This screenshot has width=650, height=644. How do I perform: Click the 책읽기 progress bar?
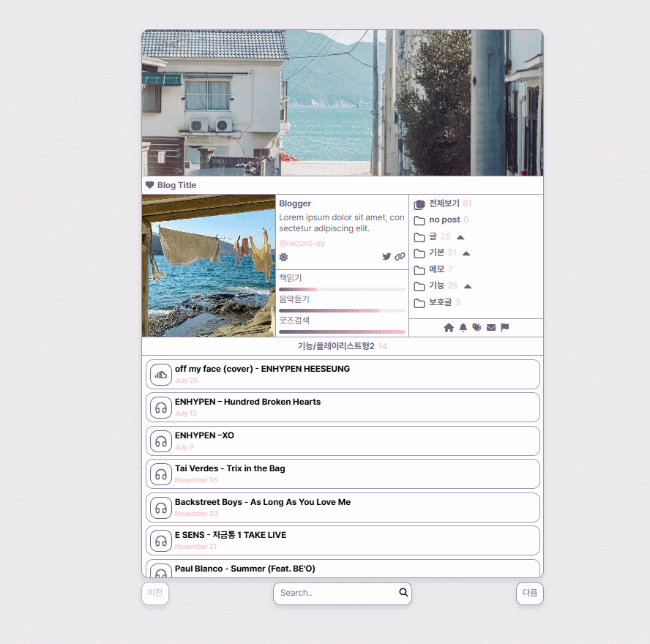[x=342, y=289]
